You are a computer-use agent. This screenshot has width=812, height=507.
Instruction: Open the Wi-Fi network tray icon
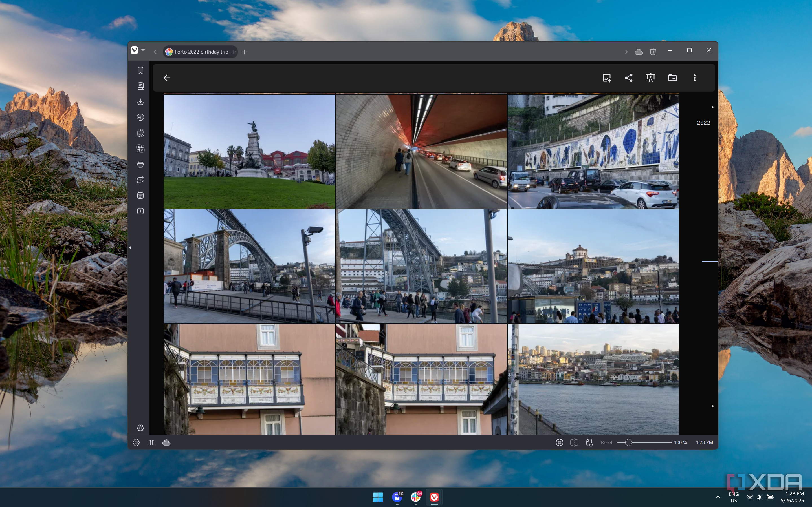[750, 497]
